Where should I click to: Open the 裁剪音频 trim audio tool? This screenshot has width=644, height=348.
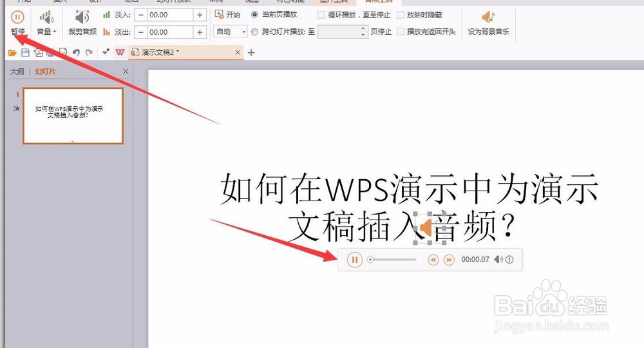[82, 23]
